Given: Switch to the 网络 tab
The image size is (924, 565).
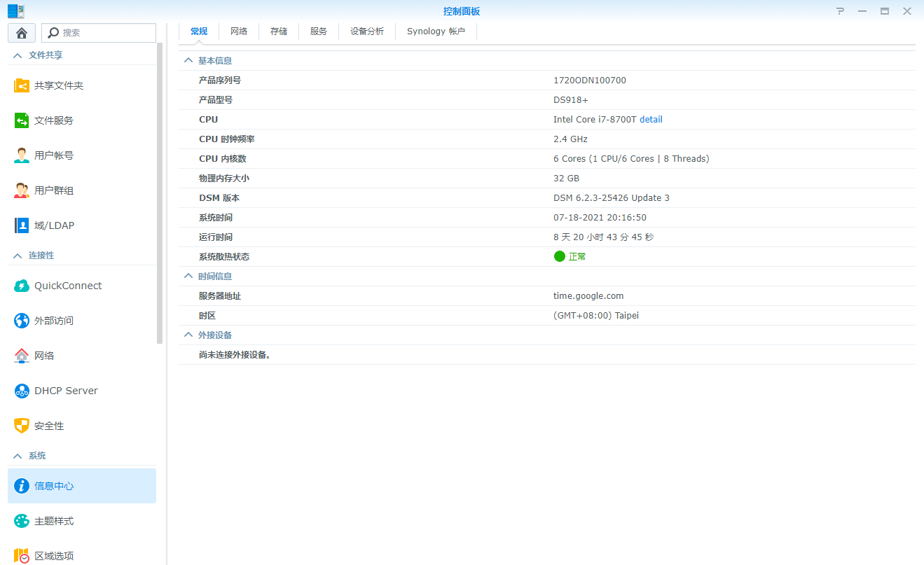Looking at the screenshot, I should pos(239,32).
